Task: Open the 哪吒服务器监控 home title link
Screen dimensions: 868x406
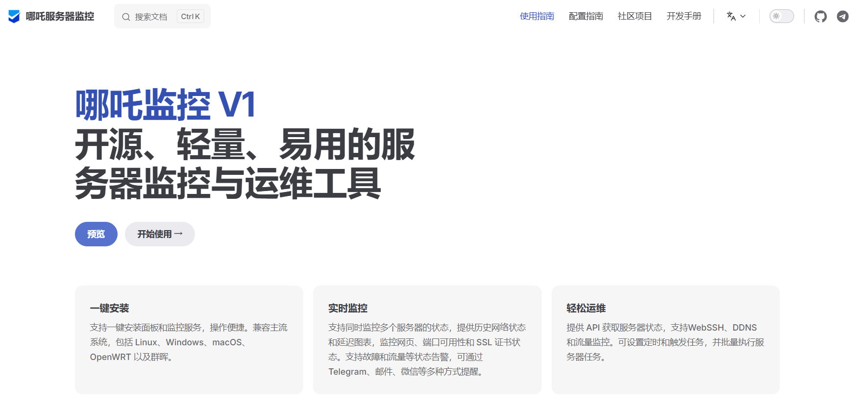Action: pyautogui.click(x=60, y=16)
